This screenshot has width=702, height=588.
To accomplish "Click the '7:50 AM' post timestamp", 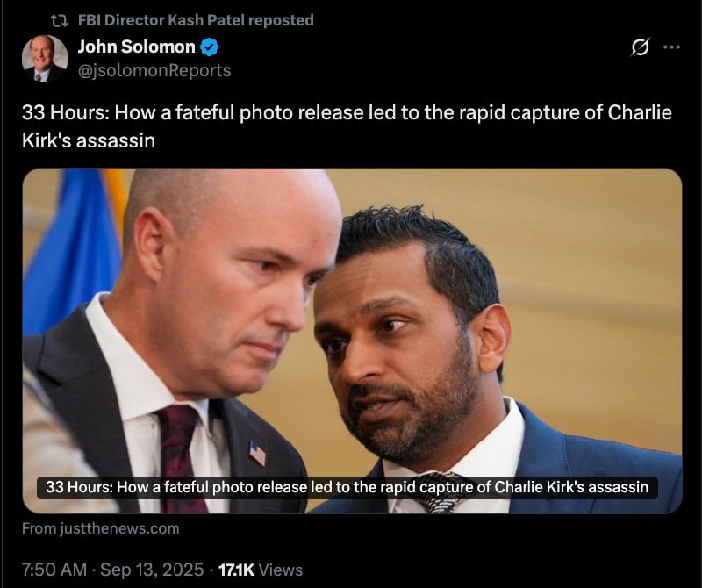I will coord(54,570).
